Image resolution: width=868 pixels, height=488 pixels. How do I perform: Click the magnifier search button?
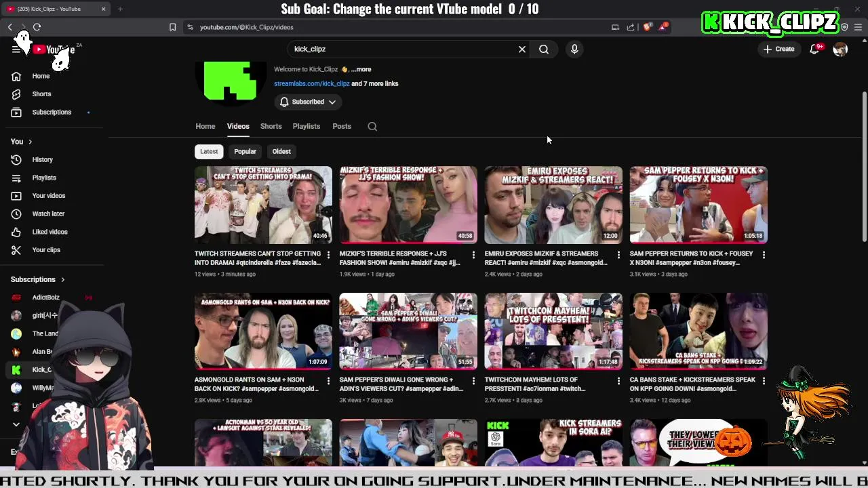click(544, 49)
